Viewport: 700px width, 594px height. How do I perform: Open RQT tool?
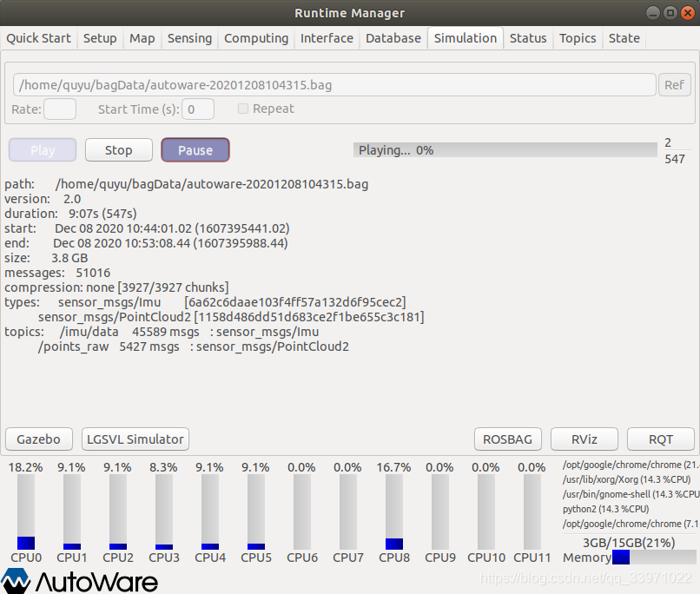(661, 439)
